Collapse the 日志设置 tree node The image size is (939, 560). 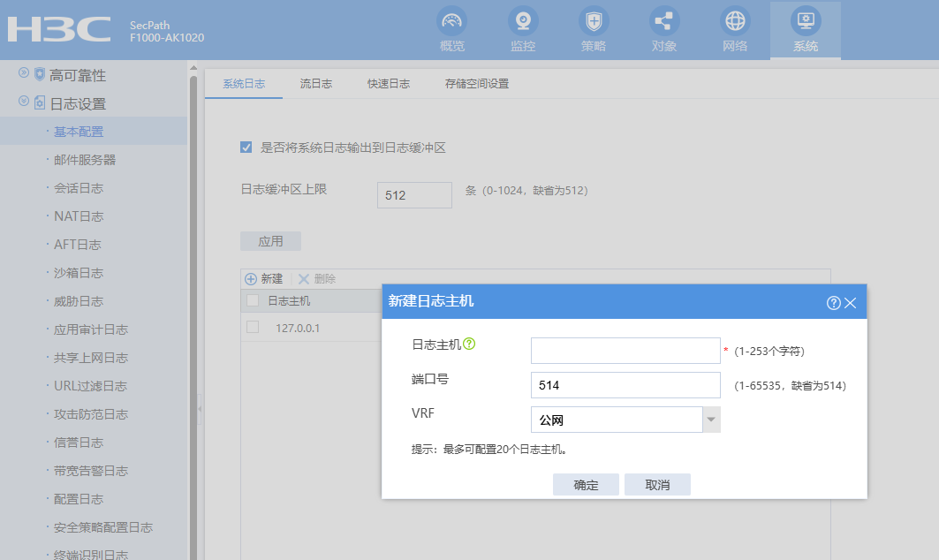[x=25, y=103]
